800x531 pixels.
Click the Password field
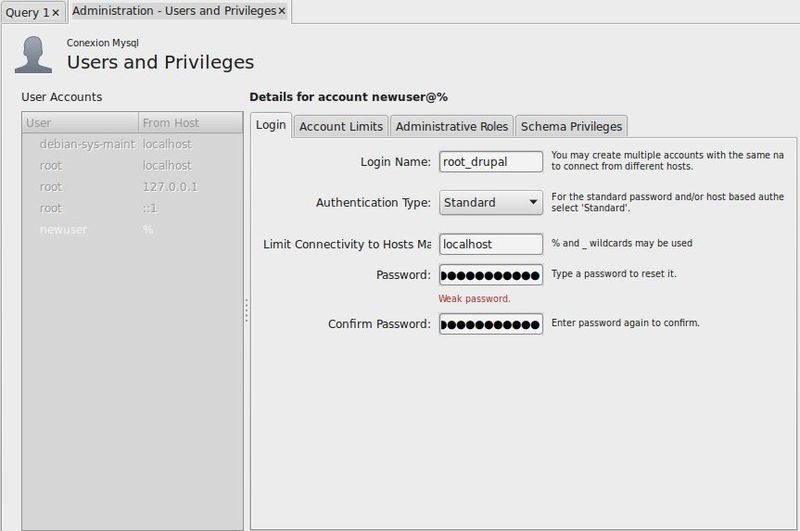[491, 275]
